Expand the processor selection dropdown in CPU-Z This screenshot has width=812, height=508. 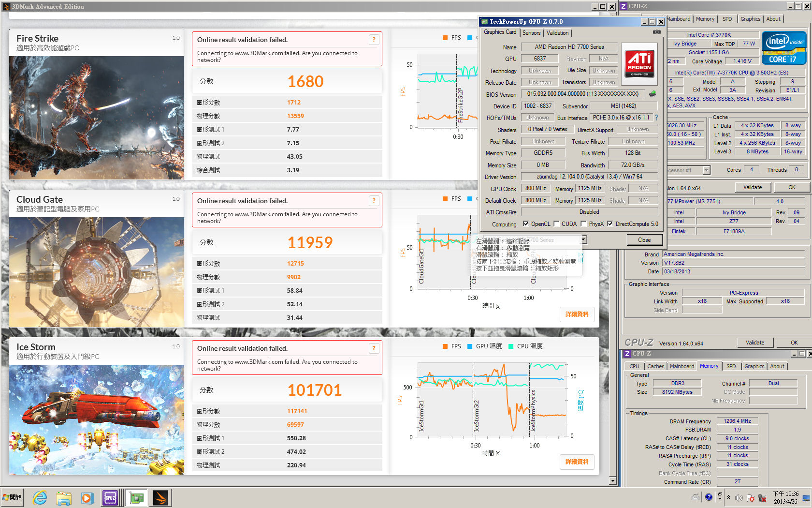point(706,170)
